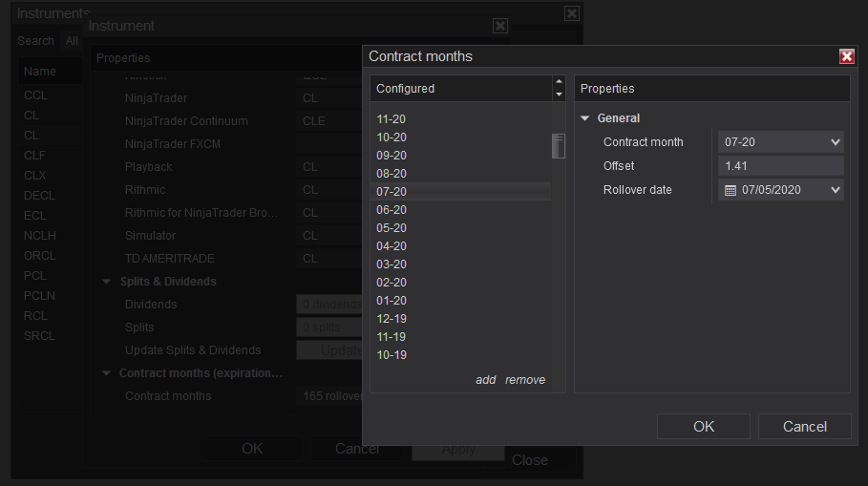Click Close in the Instruments window
This screenshot has height=486, width=868.
click(530, 460)
